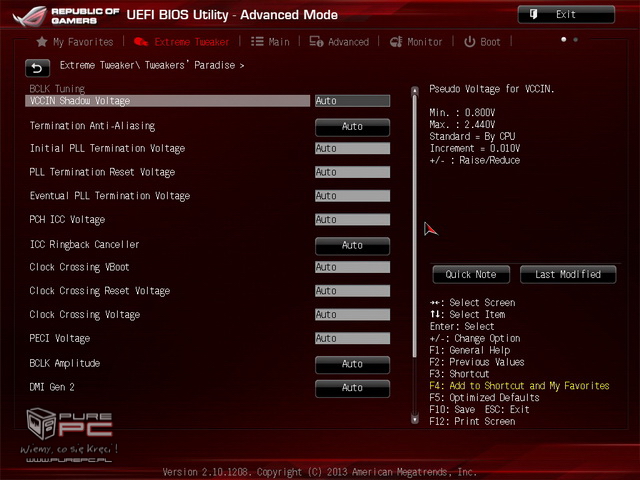The height and width of the screenshot is (480, 640).
Task: Open ICC Ringback Canceller Auto dropdown
Action: (352, 246)
